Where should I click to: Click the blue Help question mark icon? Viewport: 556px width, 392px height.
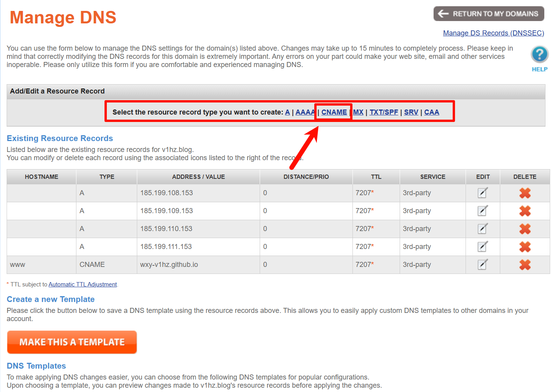tap(539, 55)
